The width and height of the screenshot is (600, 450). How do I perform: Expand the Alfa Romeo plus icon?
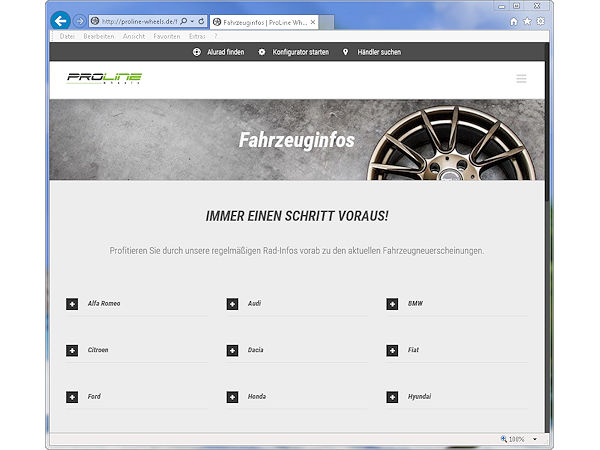72,304
